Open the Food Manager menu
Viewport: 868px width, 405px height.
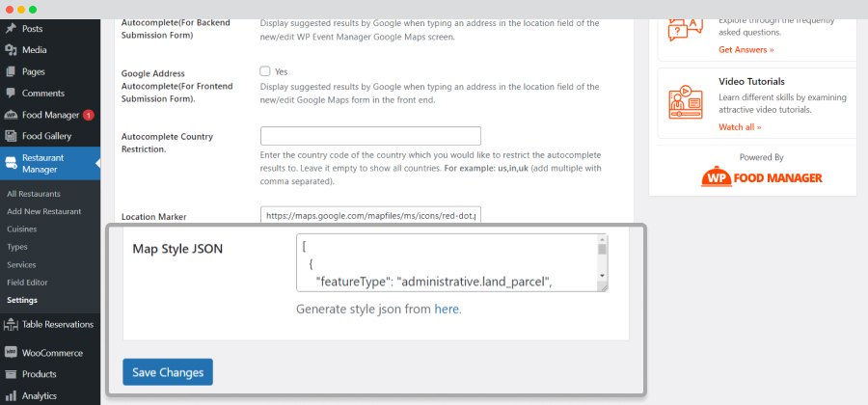point(50,115)
